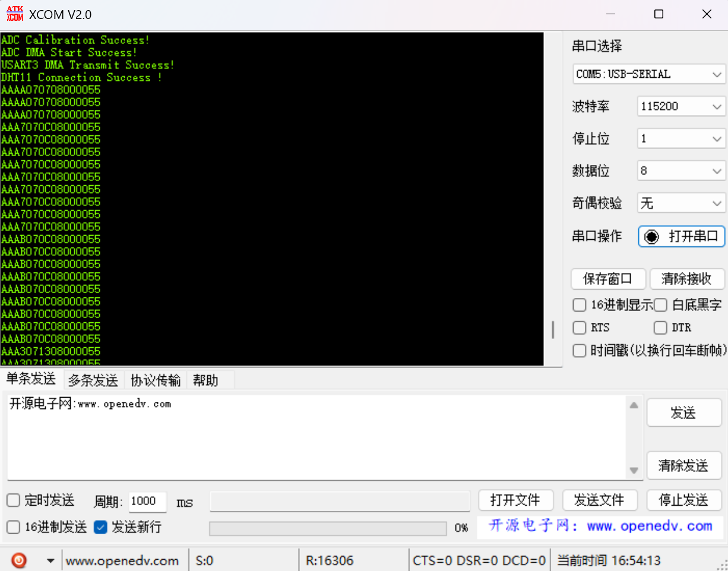Image resolution: width=728 pixels, height=571 pixels.
Task: Click the 发送 send button
Action: click(x=683, y=413)
